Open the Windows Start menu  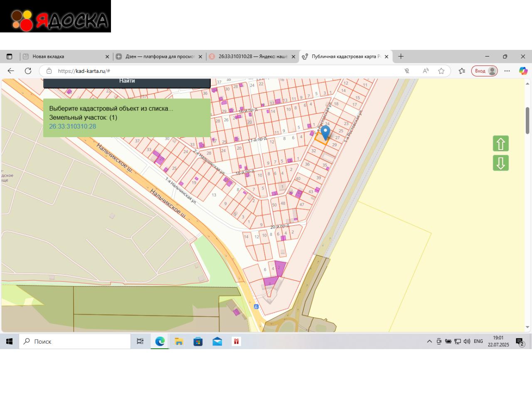9,341
